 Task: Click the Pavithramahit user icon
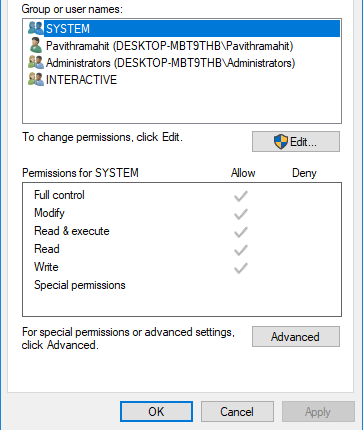(36, 45)
